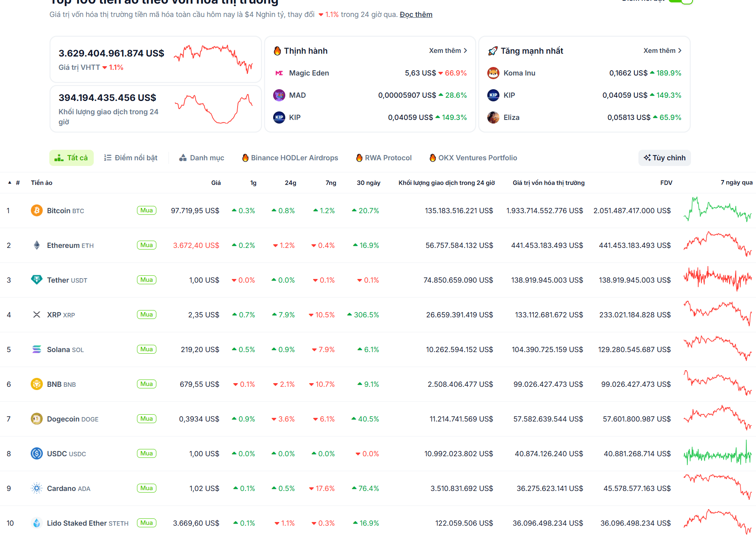Open Bitcoin 7-day sparkline chart
Screen dimensions: 756x539
click(x=718, y=210)
